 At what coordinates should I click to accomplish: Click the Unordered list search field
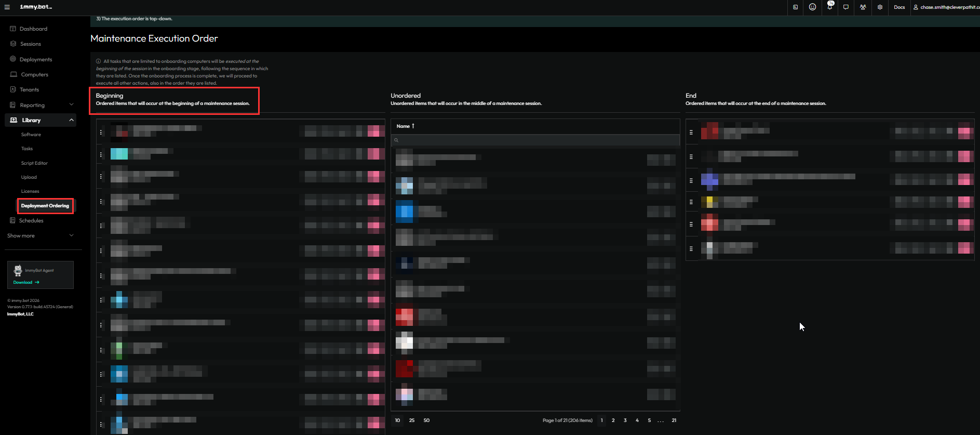click(x=535, y=140)
